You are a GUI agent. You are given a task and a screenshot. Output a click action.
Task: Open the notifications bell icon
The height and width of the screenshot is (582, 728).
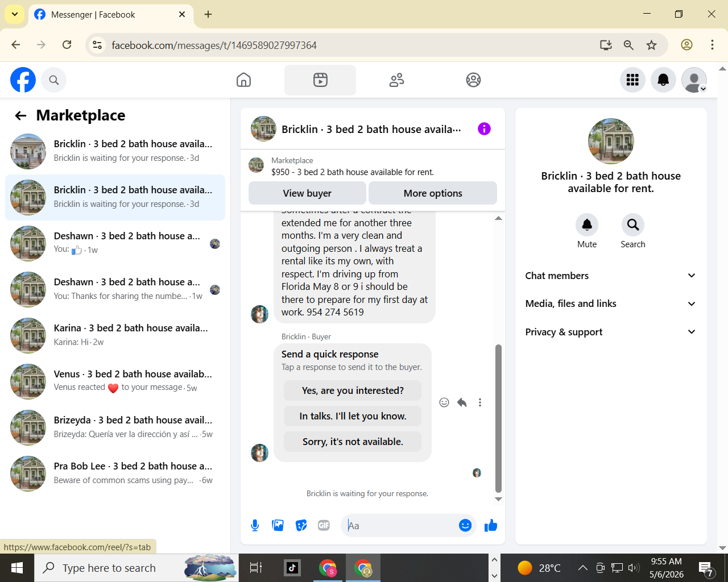663,80
